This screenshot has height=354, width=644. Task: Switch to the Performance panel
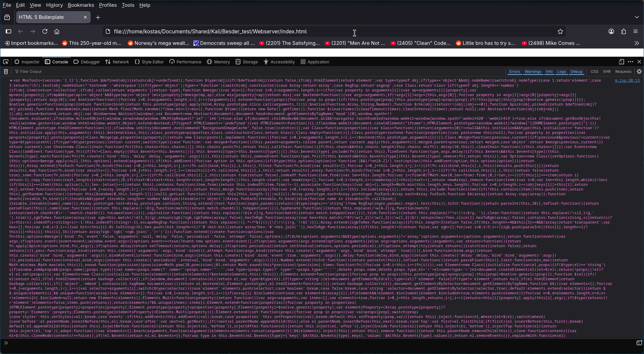point(185,62)
